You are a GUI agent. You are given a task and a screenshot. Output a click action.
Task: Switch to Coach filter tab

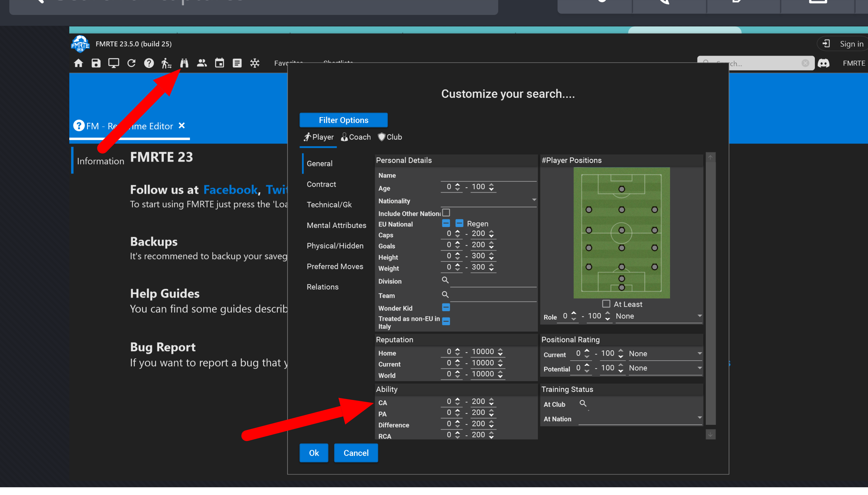click(356, 137)
